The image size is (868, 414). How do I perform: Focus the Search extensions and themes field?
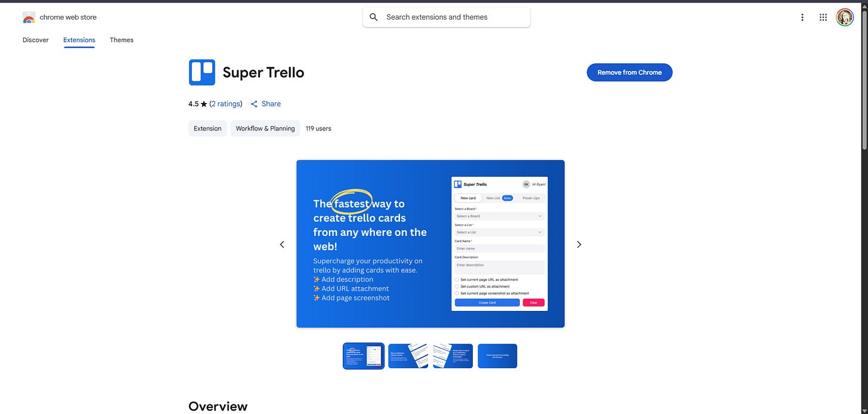(x=447, y=17)
